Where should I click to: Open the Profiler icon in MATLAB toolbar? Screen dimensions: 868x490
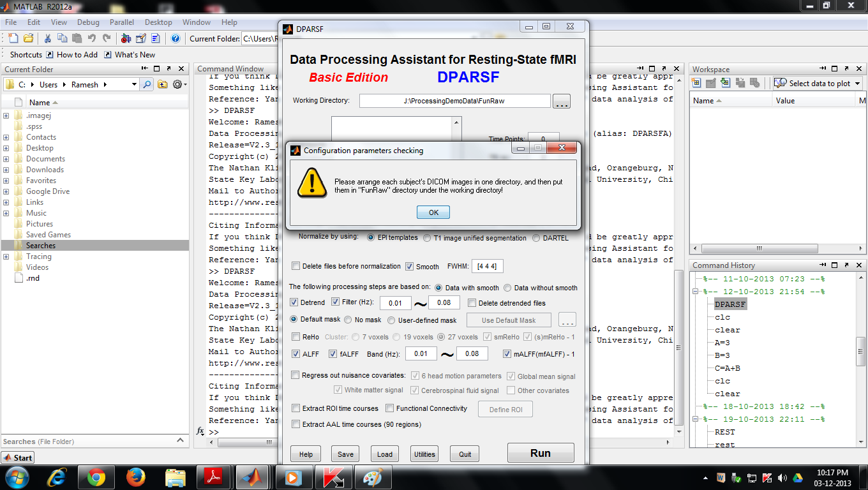(x=155, y=38)
